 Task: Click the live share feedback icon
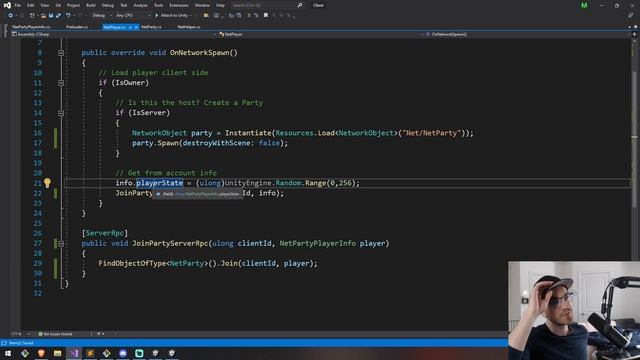tap(631, 16)
